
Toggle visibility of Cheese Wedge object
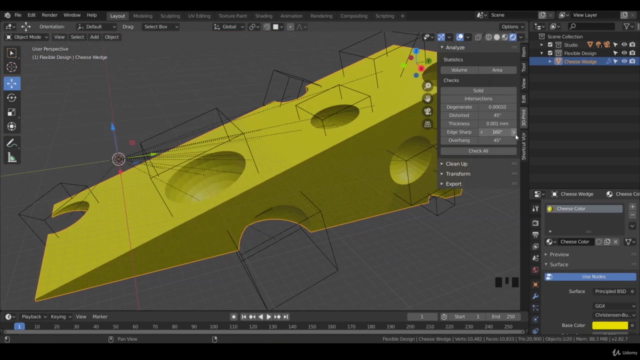tap(624, 62)
